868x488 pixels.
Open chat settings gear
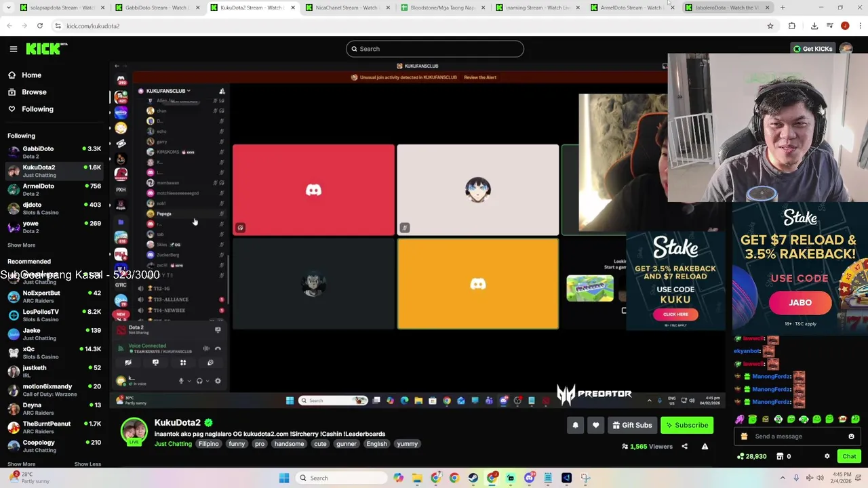click(827, 456)
